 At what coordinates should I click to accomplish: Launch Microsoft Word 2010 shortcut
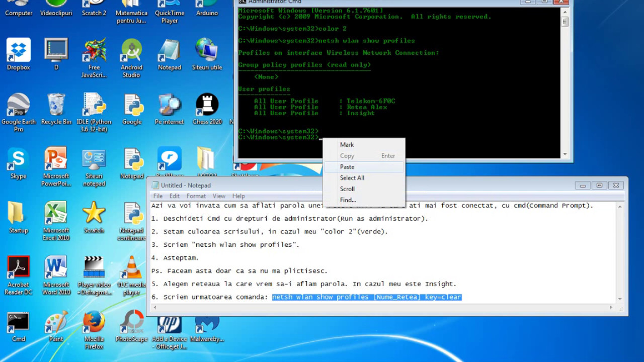[x=56, y=275]
